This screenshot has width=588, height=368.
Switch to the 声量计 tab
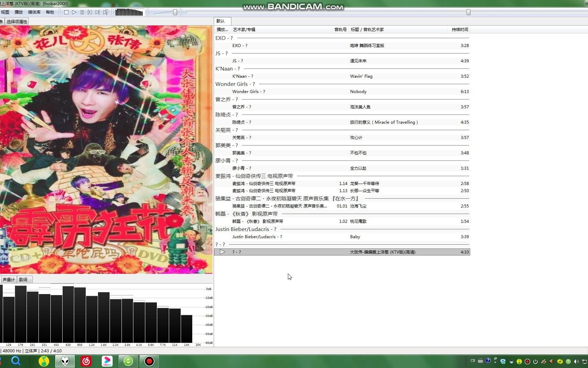click(9, 280)
